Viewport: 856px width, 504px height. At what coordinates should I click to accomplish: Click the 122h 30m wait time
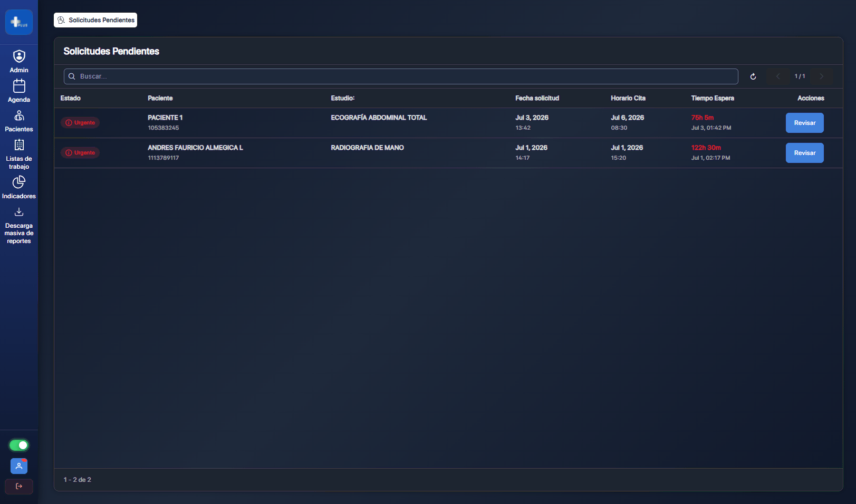706,148
